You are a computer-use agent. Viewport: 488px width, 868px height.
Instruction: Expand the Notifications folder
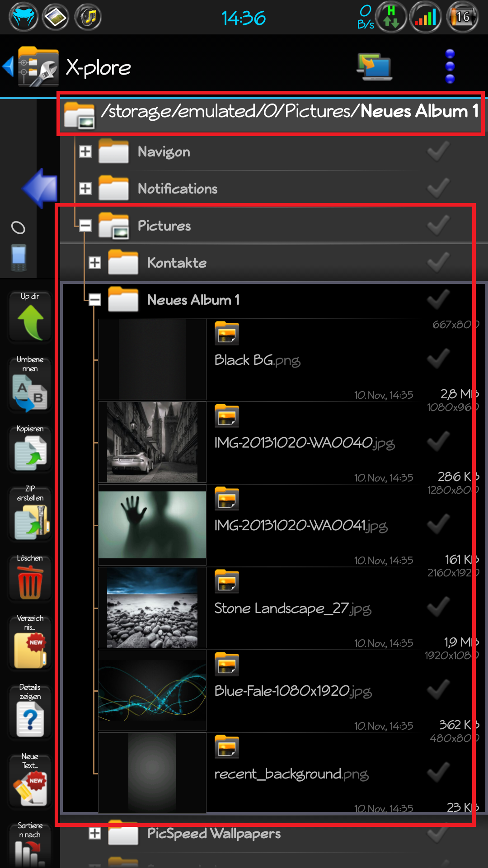pos(85,189)
